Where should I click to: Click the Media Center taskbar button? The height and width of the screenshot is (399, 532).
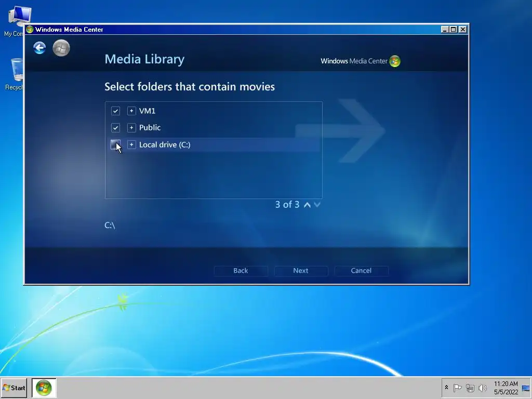44,388
